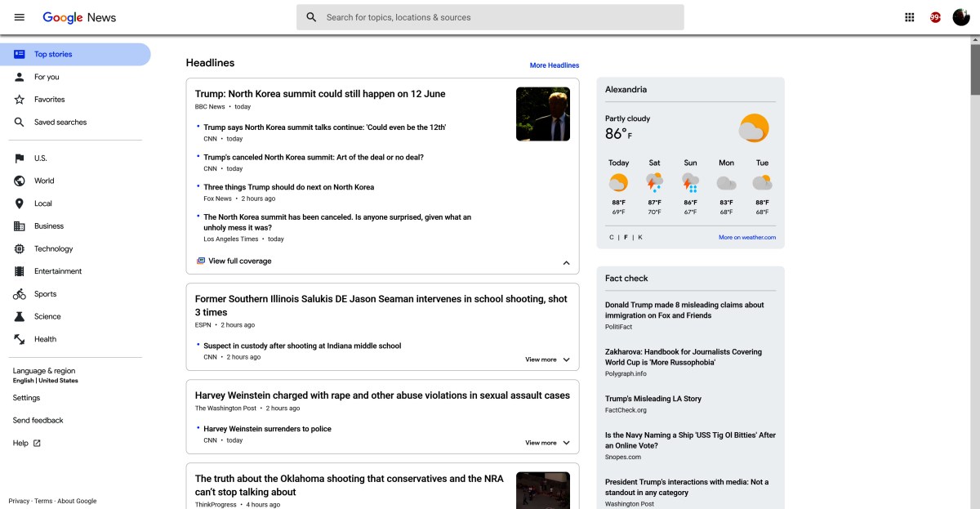Click the U.S. section flag icon
980x509 pixels.
pyautogui.click(x=20, y=158)
